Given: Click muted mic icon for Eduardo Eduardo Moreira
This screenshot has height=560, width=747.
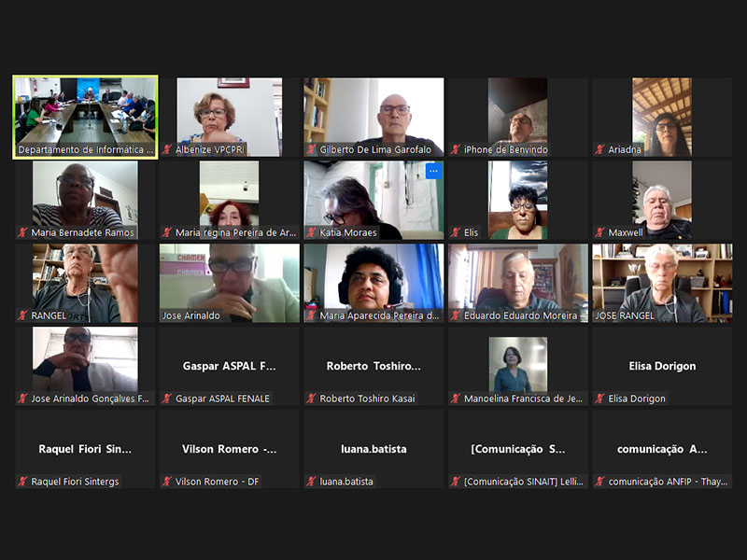Looking at the screenshot, I should click(456, 315).
